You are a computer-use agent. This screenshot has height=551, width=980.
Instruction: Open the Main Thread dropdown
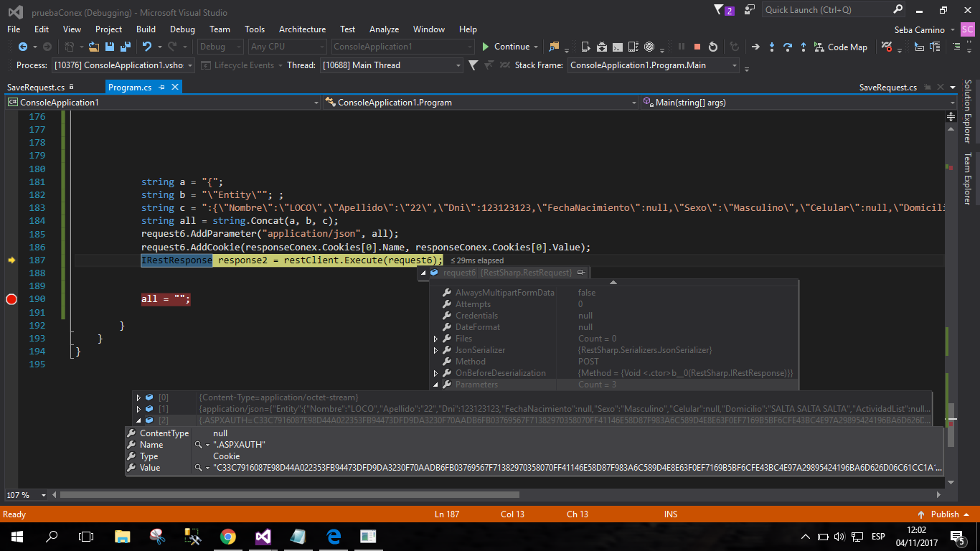392,65
